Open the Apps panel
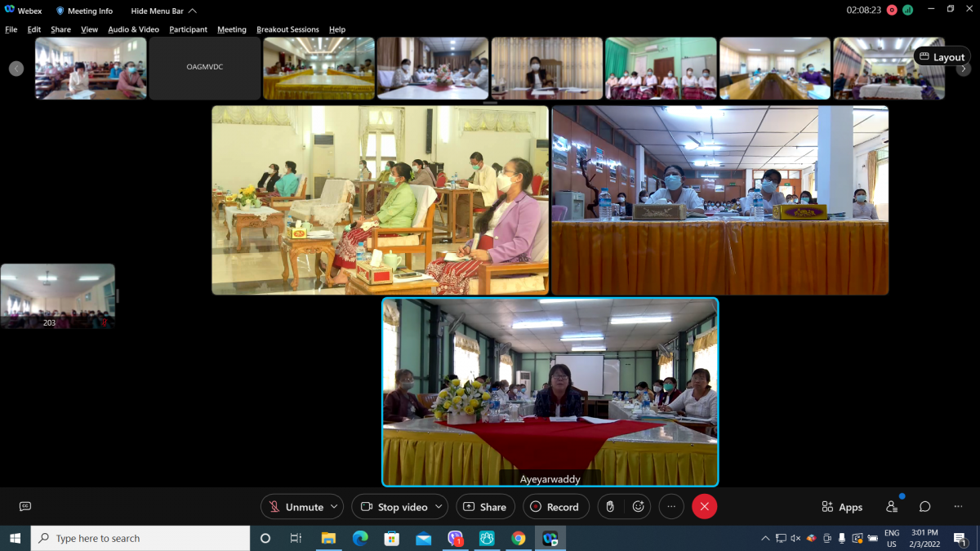The image size is (980, 551). point(842,507)
